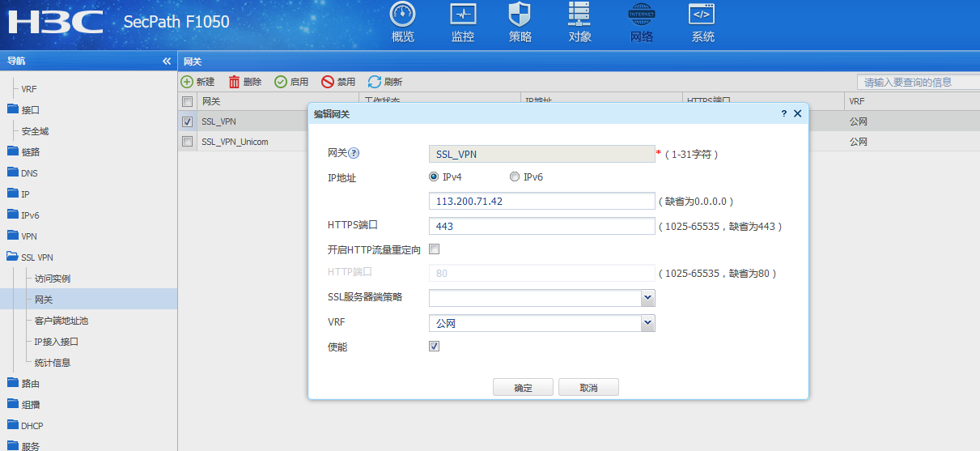Open the 路由 folder in navigation

(23, 383)
